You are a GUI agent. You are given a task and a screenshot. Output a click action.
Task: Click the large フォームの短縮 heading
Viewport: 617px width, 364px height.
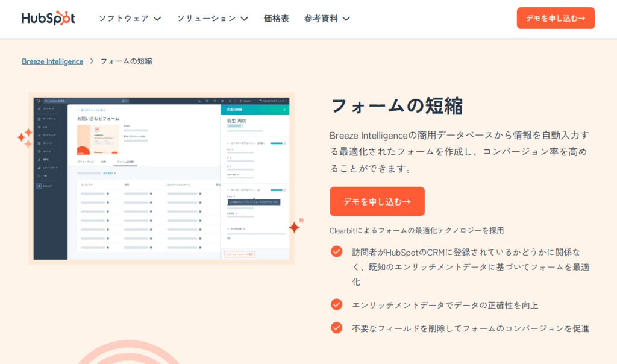tap(396, 106)
